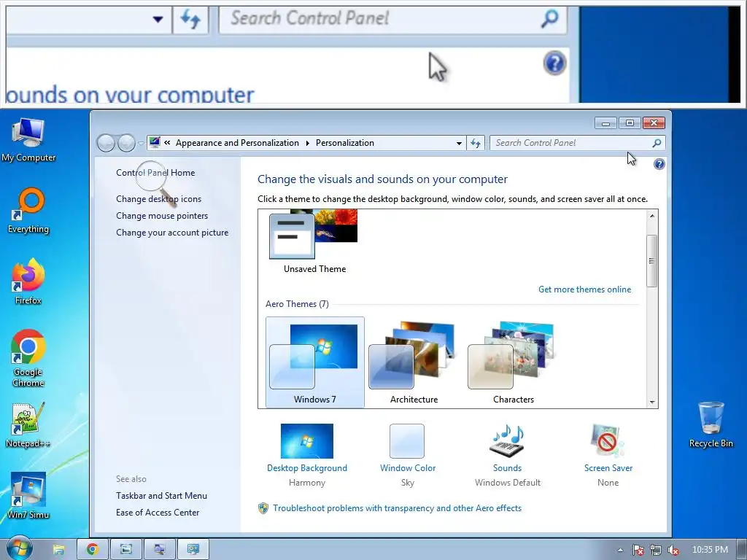The width and height of the screenshot is (747, 560).
Task: Open the Notepad++ desktop shortcut
Action: pos(28,425)
